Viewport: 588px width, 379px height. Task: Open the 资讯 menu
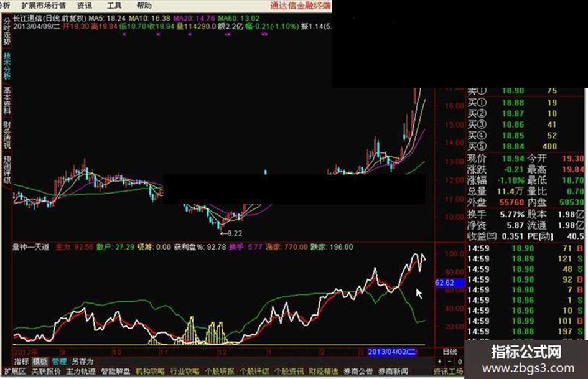(84, 6)
